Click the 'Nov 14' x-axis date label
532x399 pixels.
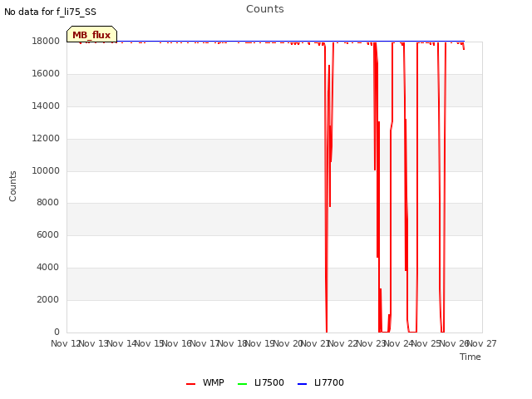[x=121, y=343]
